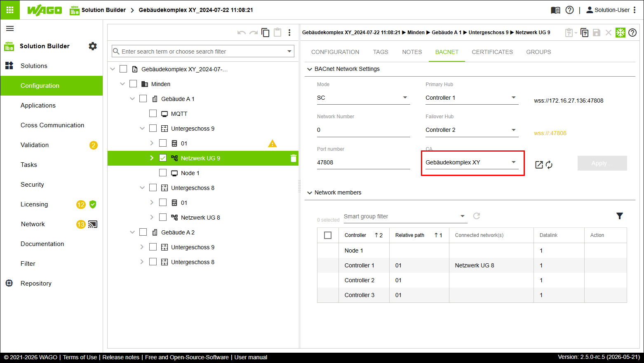644x363 pixels.
Task: Delete Netzwerk UG 9 with trash icon
Action: [x=293, y=158]
